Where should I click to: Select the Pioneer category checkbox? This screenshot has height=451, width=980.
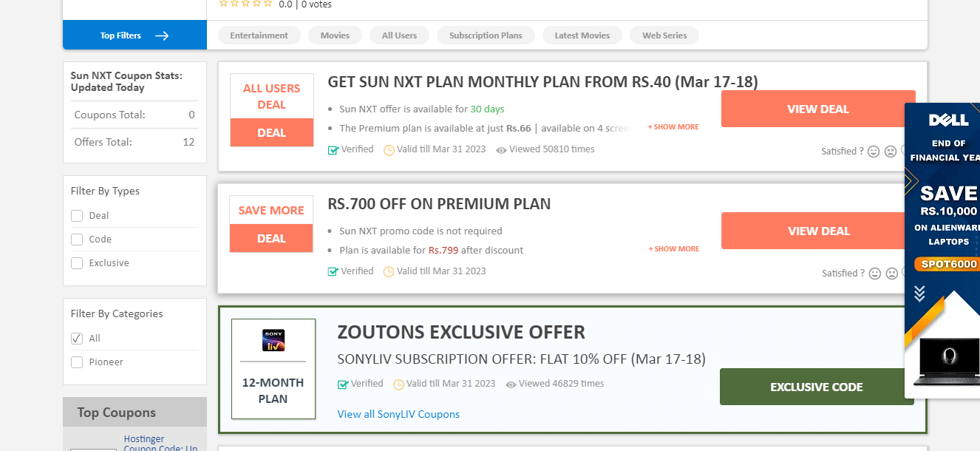[x=77, y=362]
